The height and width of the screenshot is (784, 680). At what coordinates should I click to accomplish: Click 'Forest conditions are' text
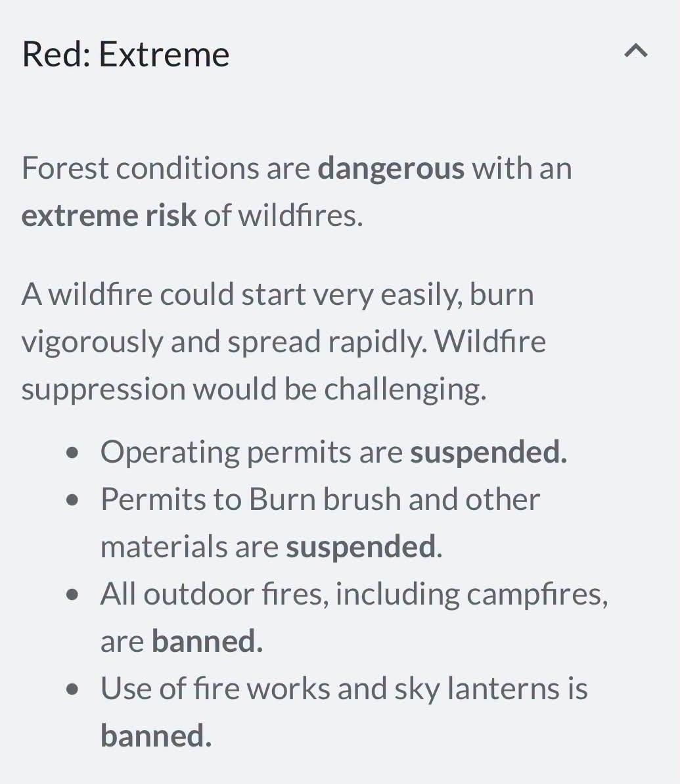(x=166, y=168)
